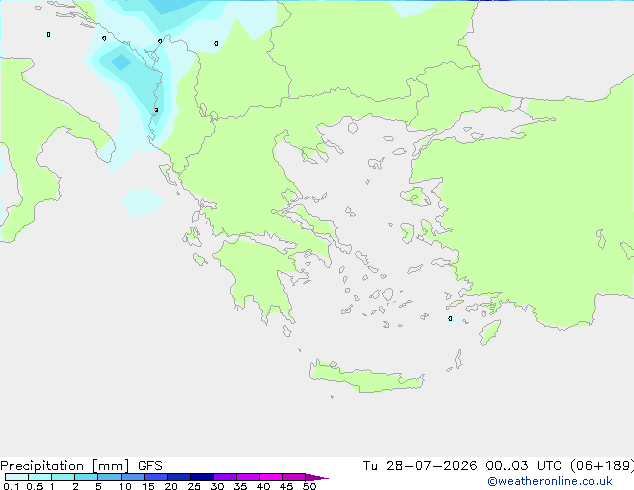The height and width of the screenshot is (490, 634).
Task: Select the 2–5 mm sky blue legend swatch
Action: 86,477
